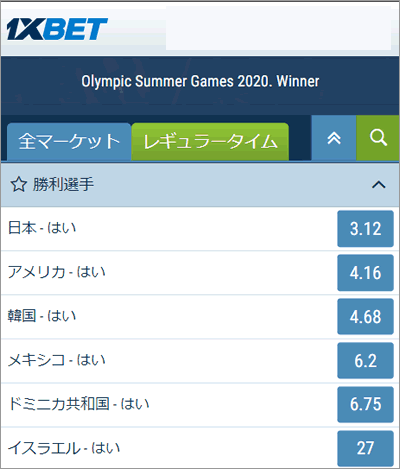Click the 韓国 - はい row label

point(42,316)
